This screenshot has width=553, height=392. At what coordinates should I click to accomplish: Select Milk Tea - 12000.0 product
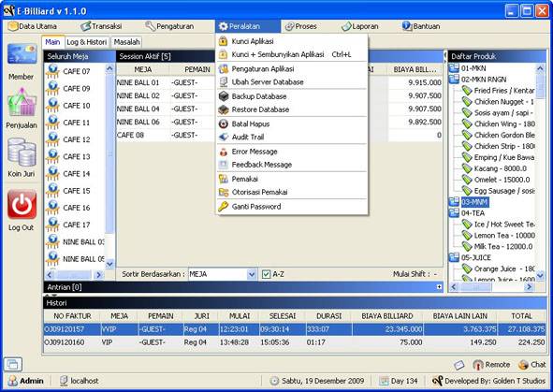point(502,247)
